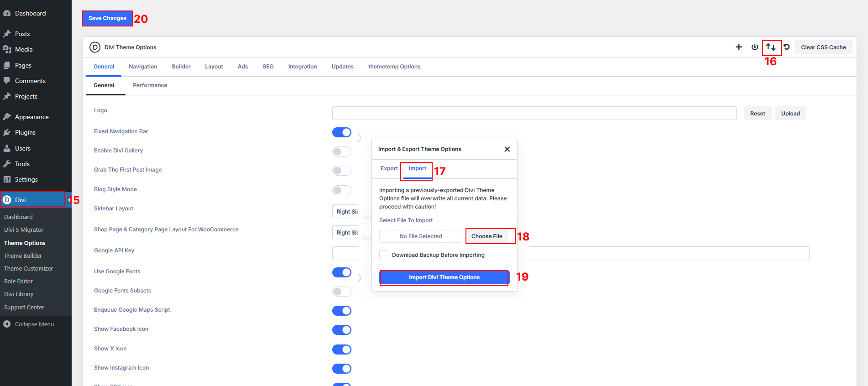Viewport: 868px width, 386px height.
Task: Click the power icon in options header
Action: pos(755,47)
